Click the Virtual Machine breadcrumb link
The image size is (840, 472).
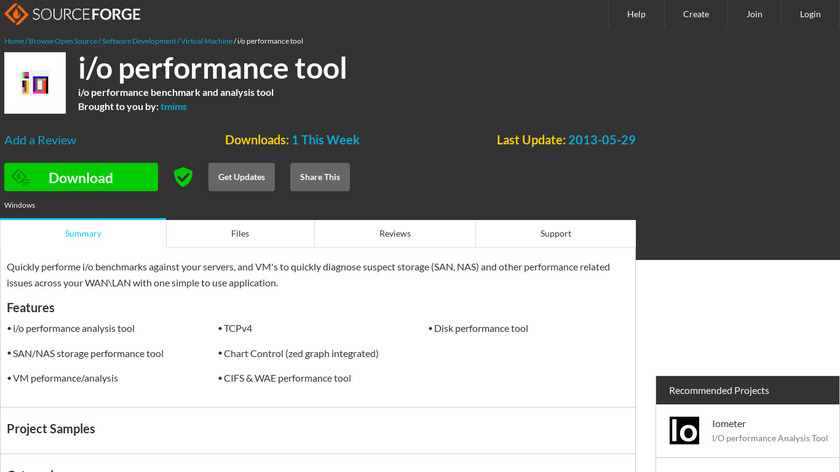[206, 41]
